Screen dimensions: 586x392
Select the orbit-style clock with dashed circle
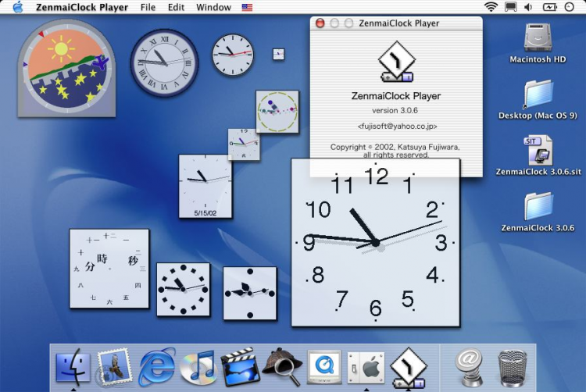277,112
